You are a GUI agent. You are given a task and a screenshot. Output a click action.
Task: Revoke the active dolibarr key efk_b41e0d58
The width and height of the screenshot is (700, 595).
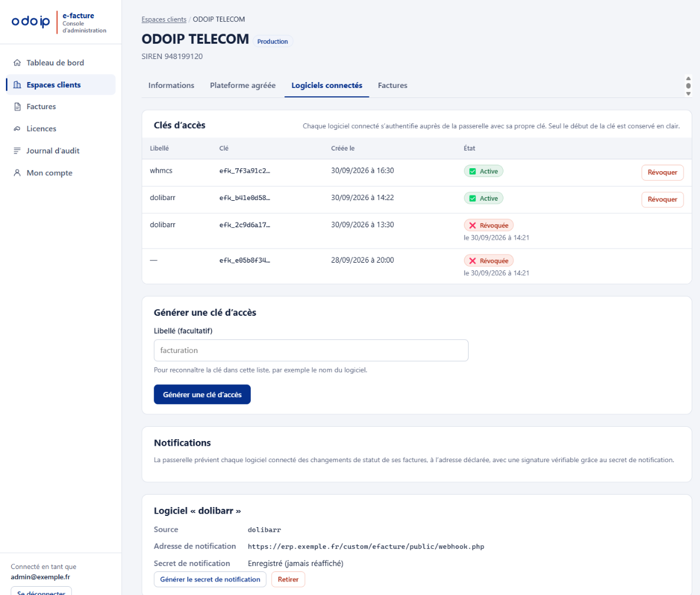coord(662,200)
